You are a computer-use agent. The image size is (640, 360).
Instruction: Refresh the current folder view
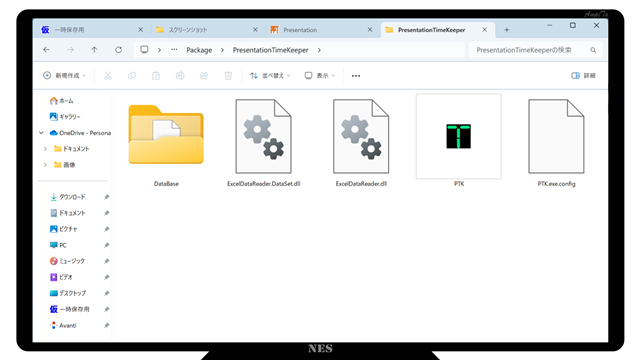tap(118, 50)
